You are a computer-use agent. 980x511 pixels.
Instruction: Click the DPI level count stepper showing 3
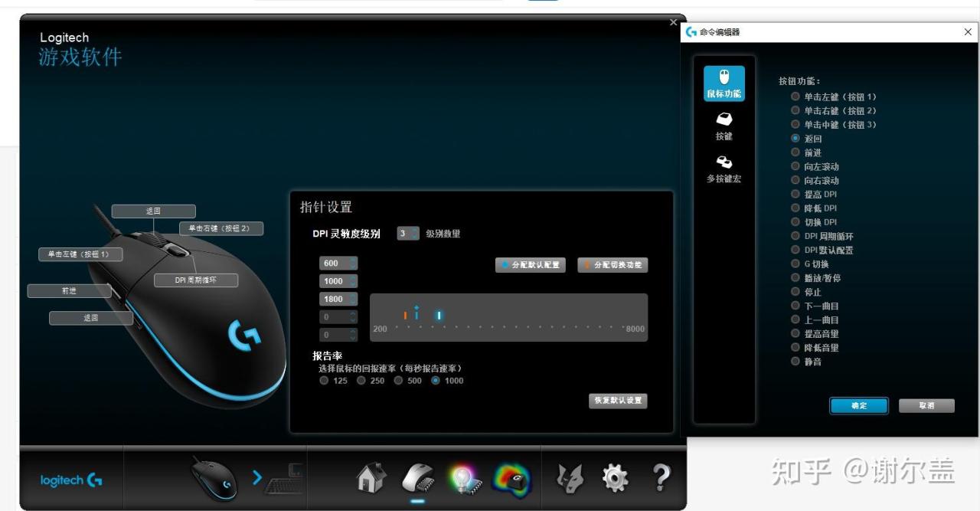coord(408,234)
